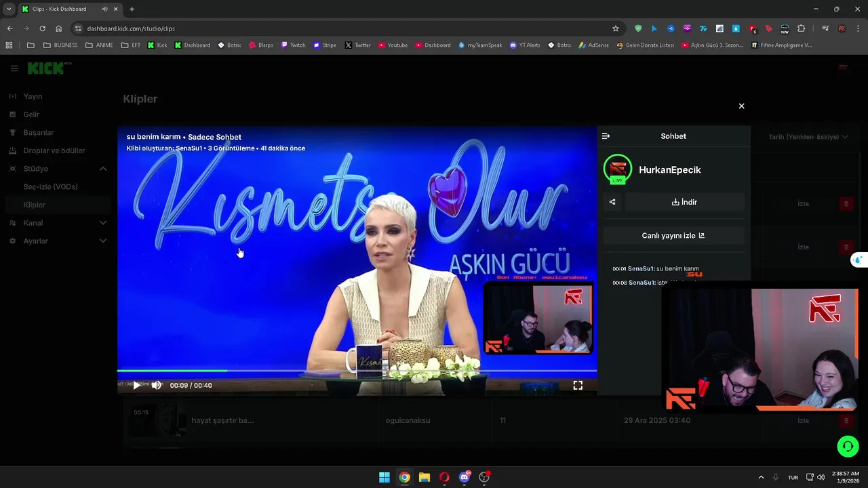Show hidden system tray icons
This screenshot has width=868, height=488.
(x=761, y=477)
